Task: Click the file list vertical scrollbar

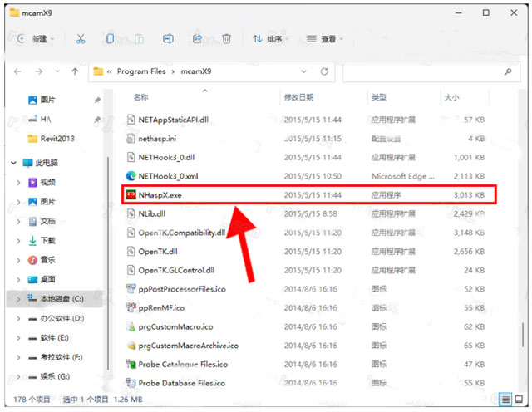Action: click(x=523, y=335)
